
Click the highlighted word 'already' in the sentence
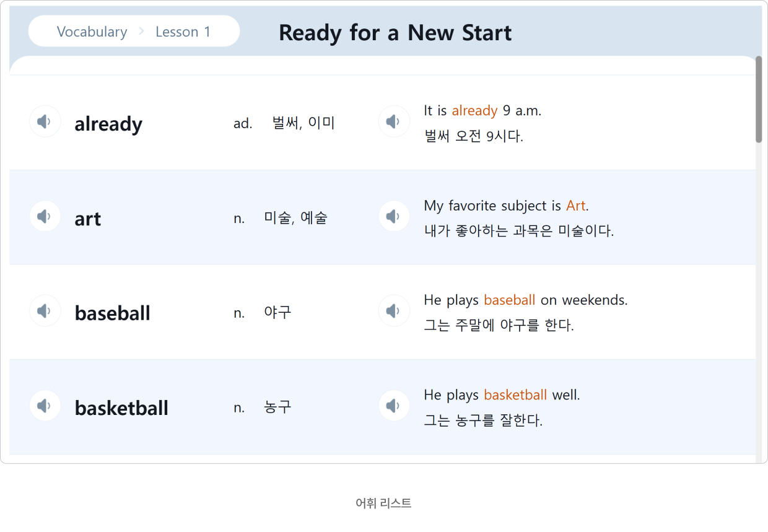[474, 111]
